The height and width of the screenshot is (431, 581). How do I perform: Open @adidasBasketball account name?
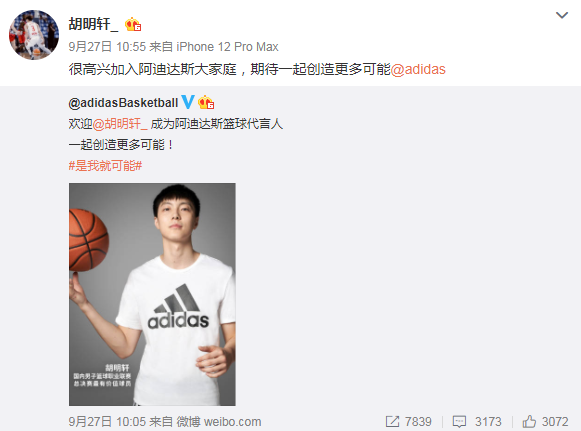pos(123,103)
